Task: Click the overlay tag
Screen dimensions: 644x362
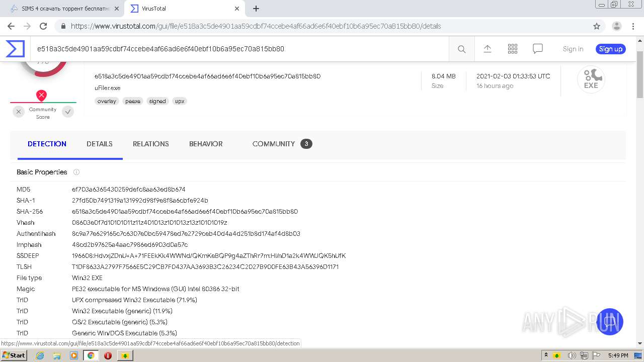Action: tap(107, 101)
